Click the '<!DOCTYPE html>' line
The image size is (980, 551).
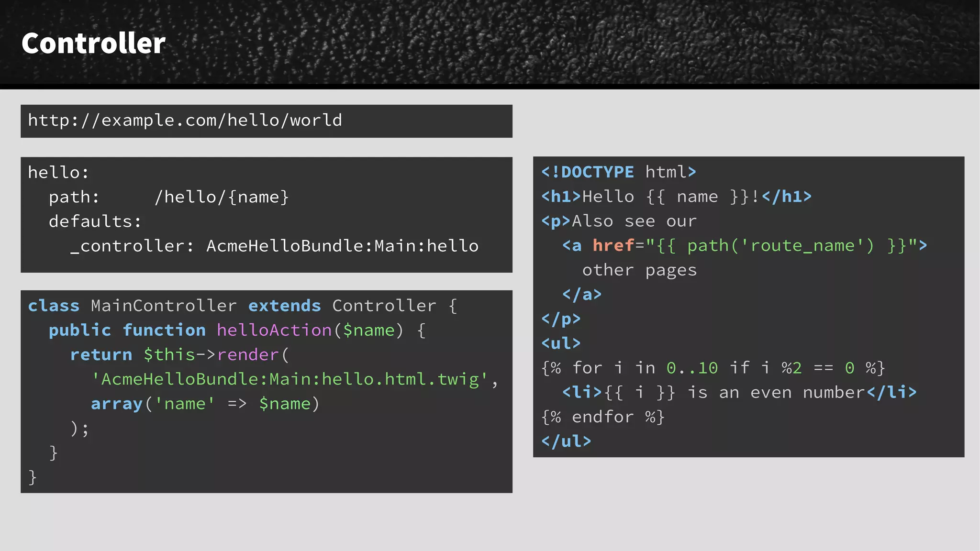click(x=619, y=172)
